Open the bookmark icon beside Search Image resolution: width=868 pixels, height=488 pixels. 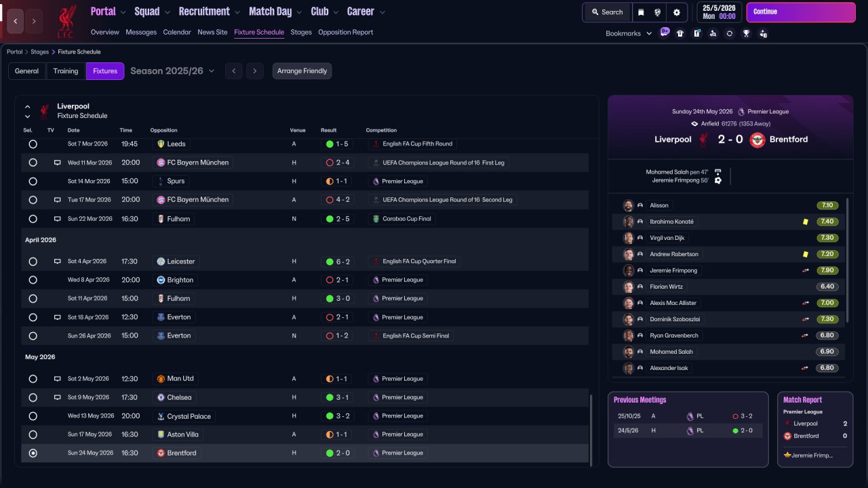coord(642,12)
